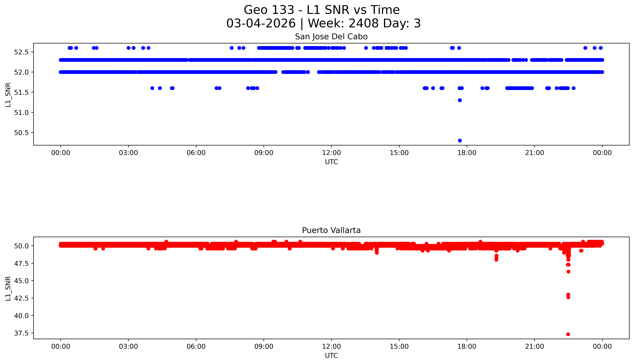Click the 18:00 tick label on bottom plot
The height and width of the screenshot is (364, 634).
pos(467,346)
